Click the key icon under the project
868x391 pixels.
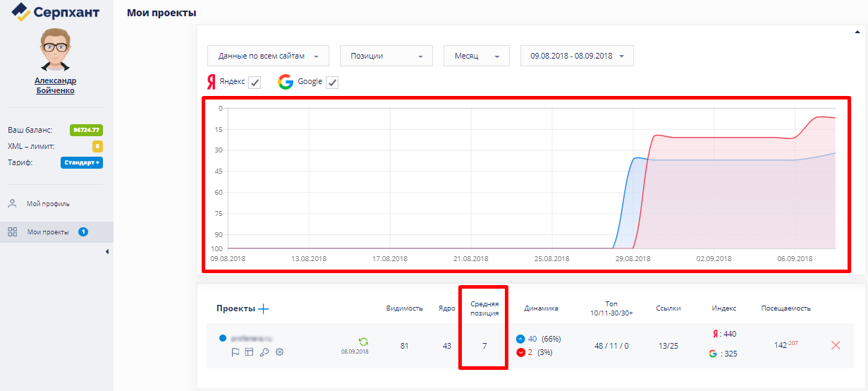pyautogui.click(x=264, y=352)
